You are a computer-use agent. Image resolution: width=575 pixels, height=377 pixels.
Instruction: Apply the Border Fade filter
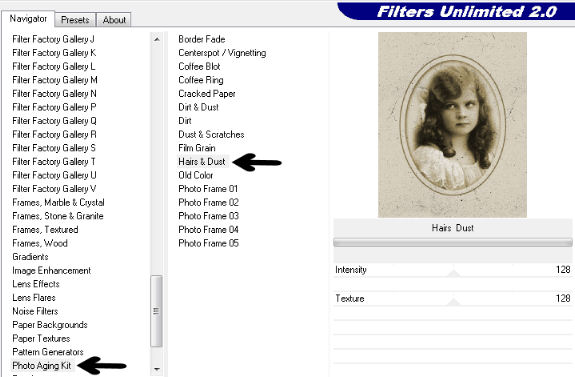point(202,39)
